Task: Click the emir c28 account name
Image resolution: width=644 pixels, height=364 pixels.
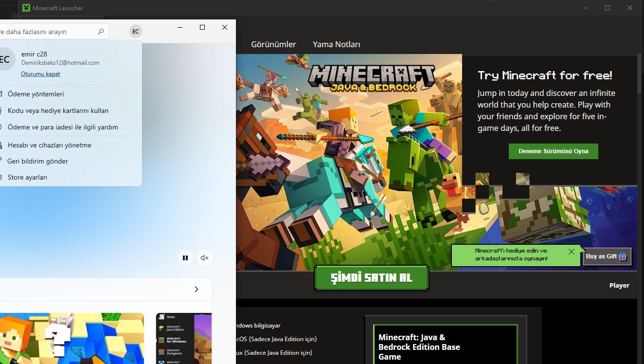Action: [34, 54]
